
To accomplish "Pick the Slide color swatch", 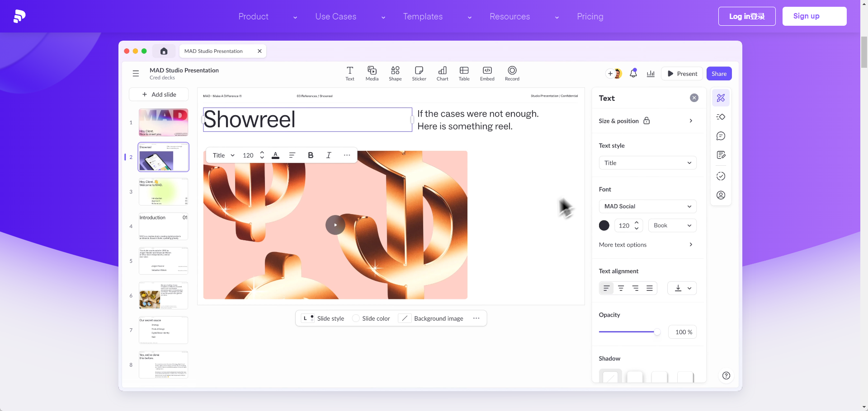I will (356, 318).
